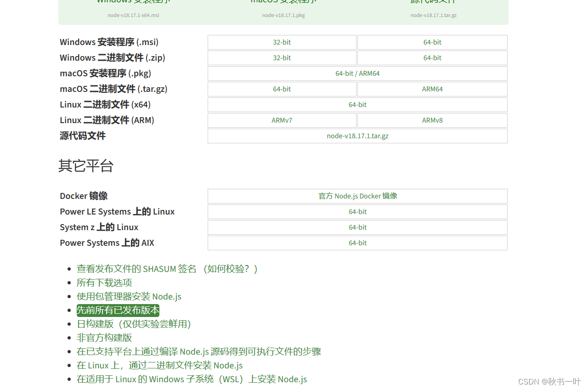The width and height of the screenshot is (588, 390).
Task: Open 使用包管理器安装 Node.js link
Action: tap(129, 296)
